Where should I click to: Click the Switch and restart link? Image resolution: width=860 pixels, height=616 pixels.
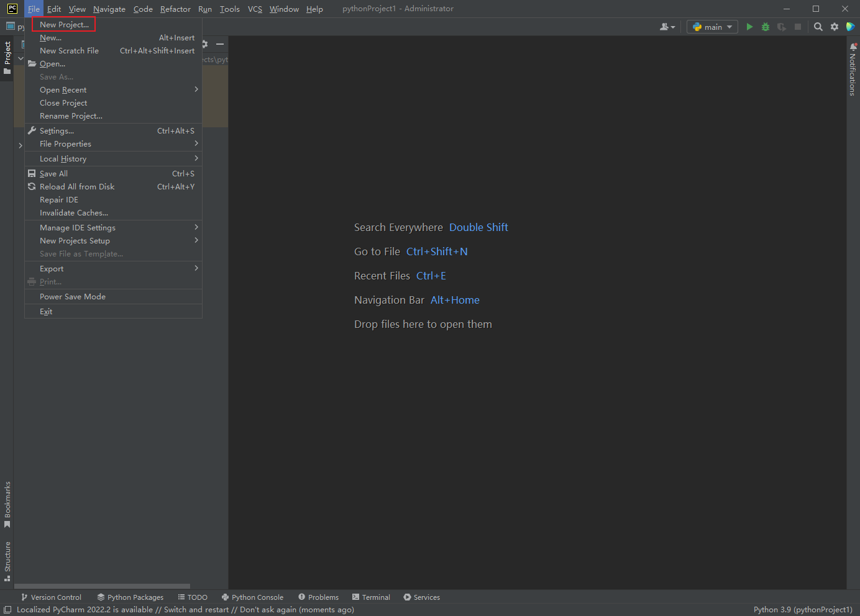coord(196,610)
